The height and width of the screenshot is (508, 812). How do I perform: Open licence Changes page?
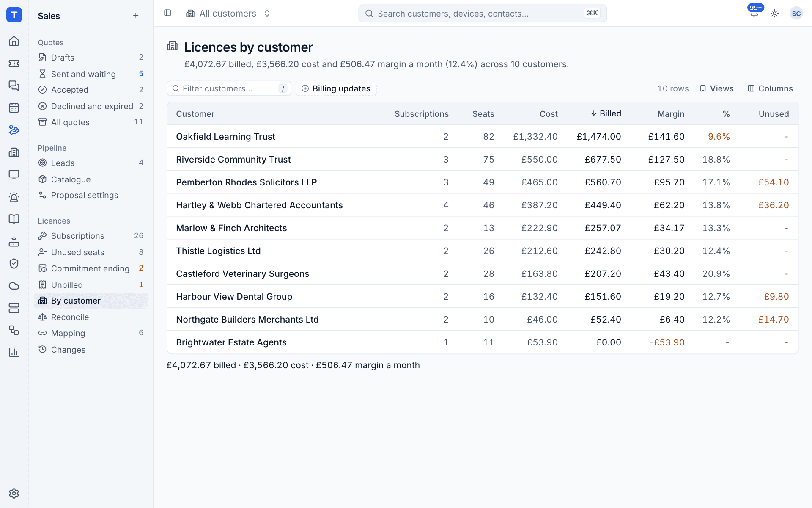pos(91,350)
